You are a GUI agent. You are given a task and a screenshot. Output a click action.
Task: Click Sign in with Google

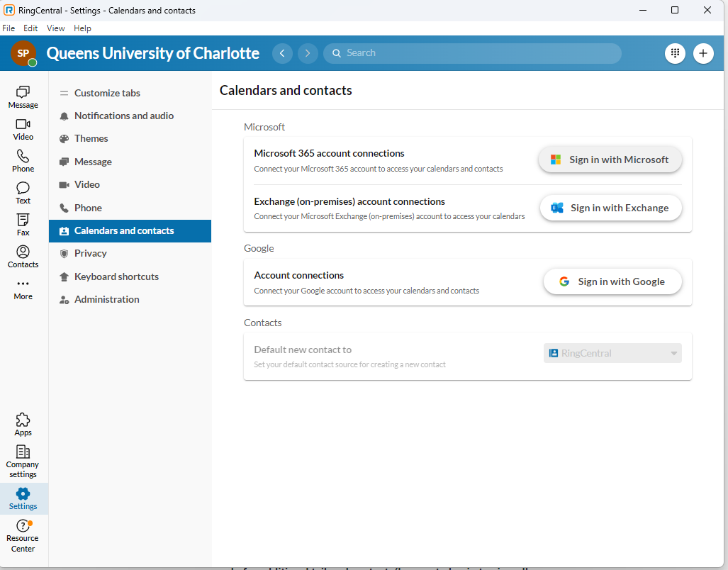click(x=612, y=281)
